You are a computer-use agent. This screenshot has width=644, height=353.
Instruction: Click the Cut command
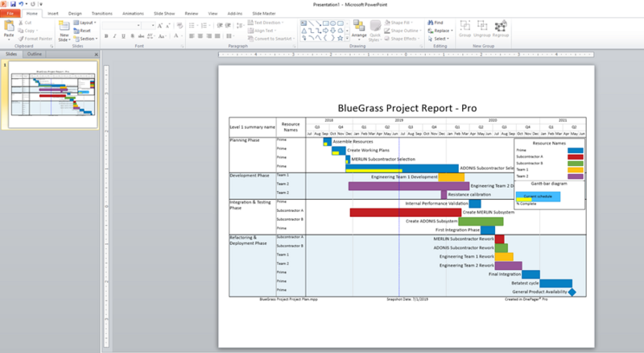pos(25,23)
